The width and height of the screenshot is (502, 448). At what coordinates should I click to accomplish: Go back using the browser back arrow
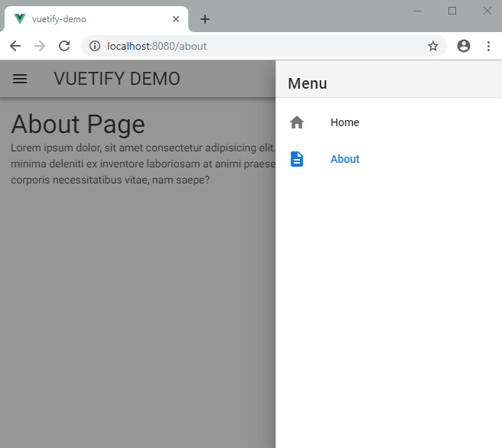click(15, 46)
